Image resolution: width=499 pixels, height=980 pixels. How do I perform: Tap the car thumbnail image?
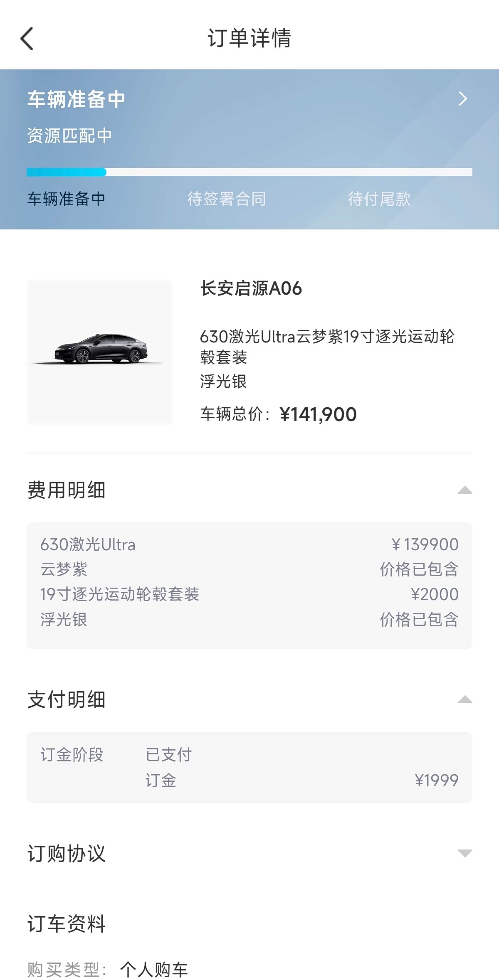(x=100, y=352)
